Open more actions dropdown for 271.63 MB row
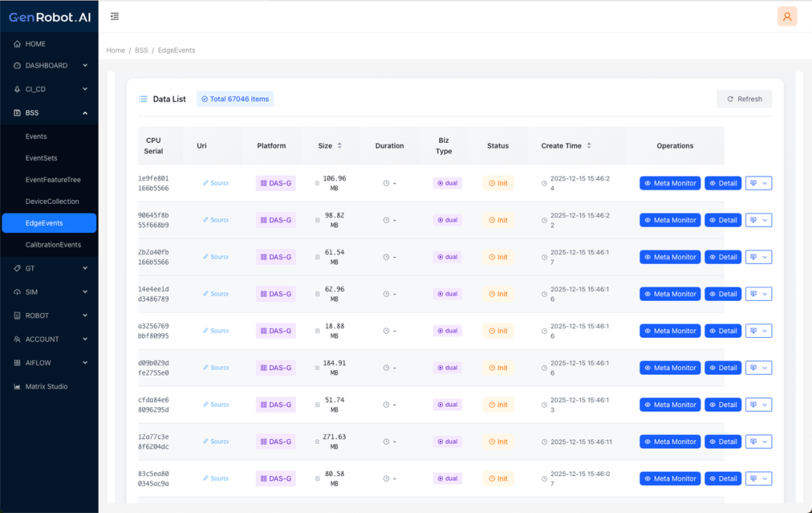The image size is (812, 513). tap(758, 442)
